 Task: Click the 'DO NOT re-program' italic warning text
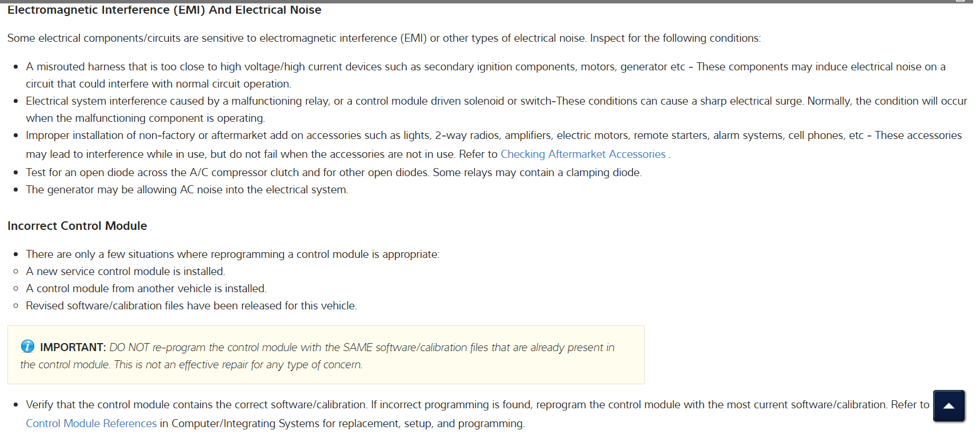[x=361, y=348]
